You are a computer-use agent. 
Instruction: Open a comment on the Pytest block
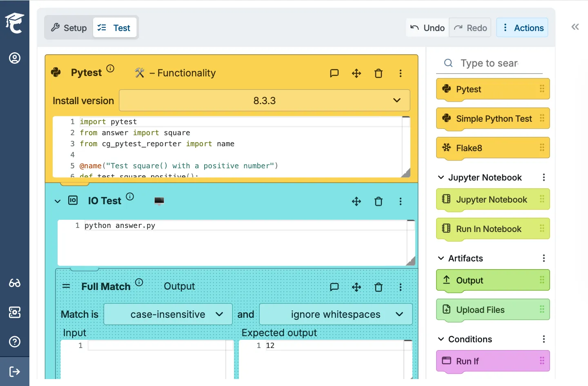click(x=334, y=73)
